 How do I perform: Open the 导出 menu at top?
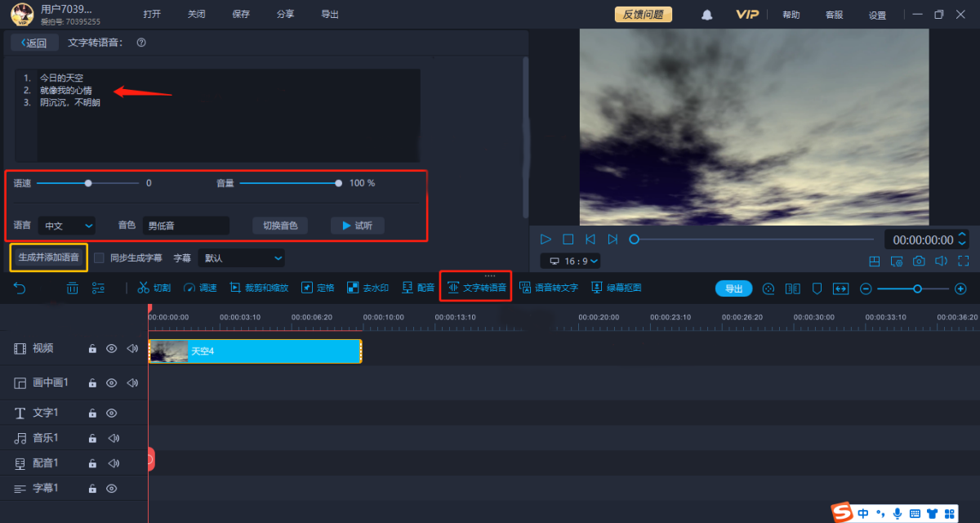[330, 15]
